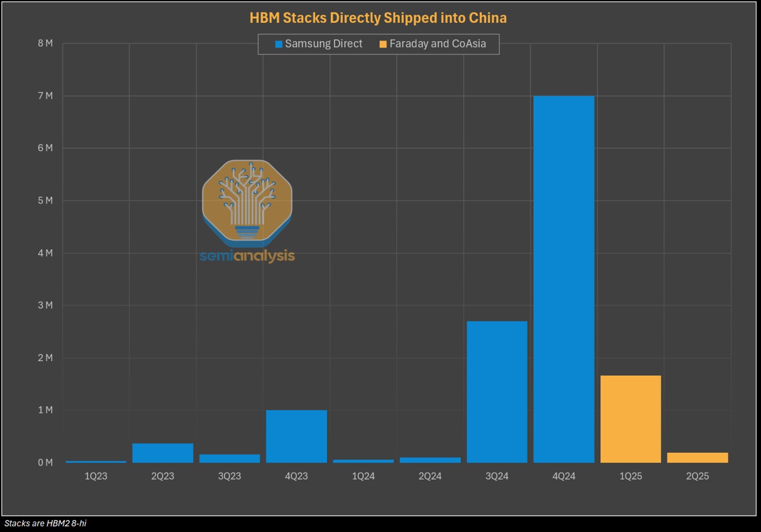The height and width of the screenshot is (532, 761).
Task: Click the semianalysis wordmark text
Action: 247,255
